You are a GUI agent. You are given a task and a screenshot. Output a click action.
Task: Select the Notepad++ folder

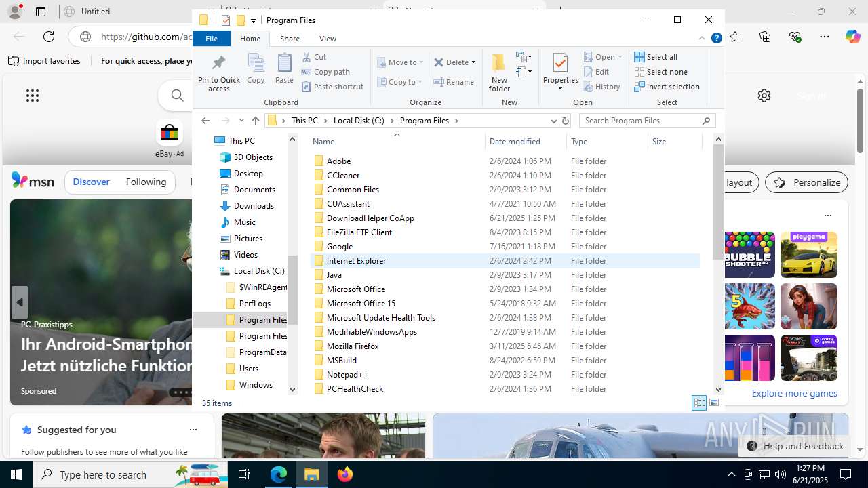tap(347, 375)
